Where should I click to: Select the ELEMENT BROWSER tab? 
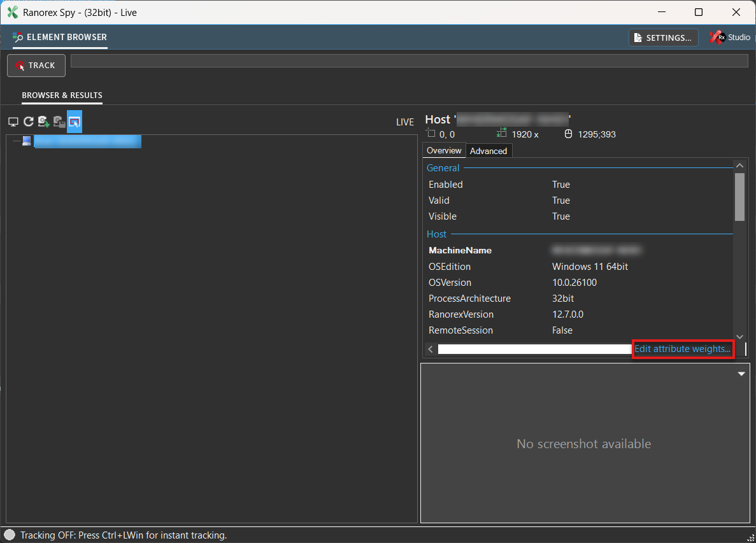[60, 37]
